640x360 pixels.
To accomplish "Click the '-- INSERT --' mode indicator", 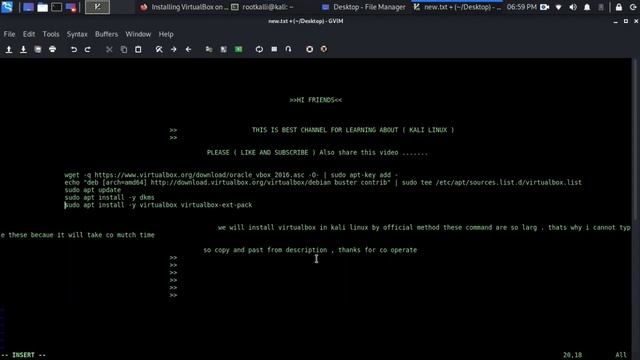I will 24,355.
